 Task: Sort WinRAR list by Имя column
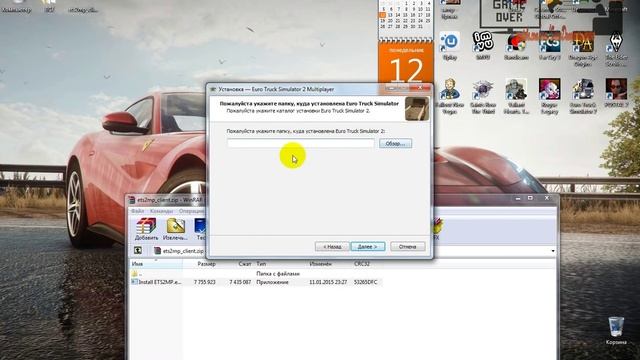coord(156,264)
